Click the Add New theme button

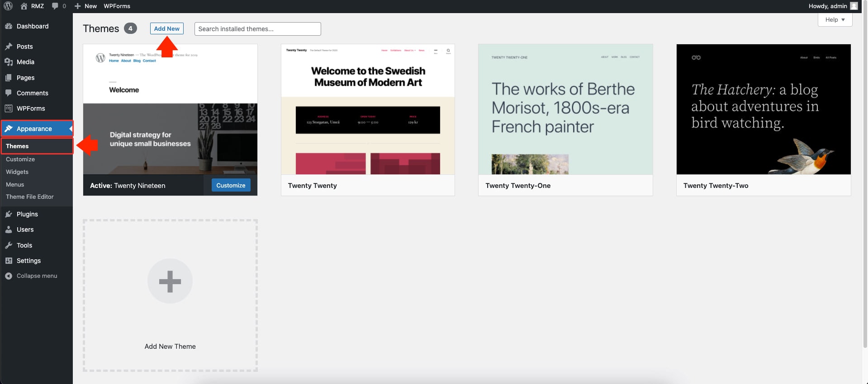pos(166,28)
